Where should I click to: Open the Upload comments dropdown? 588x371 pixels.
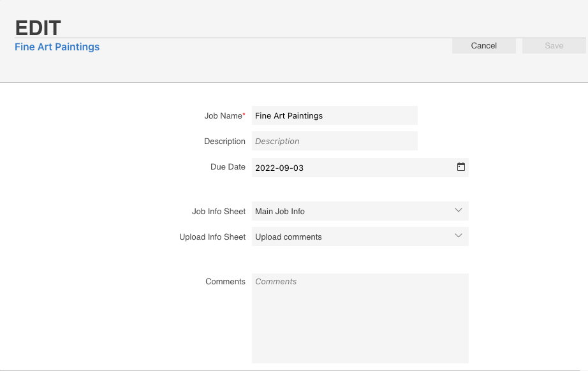click(360, 236)
